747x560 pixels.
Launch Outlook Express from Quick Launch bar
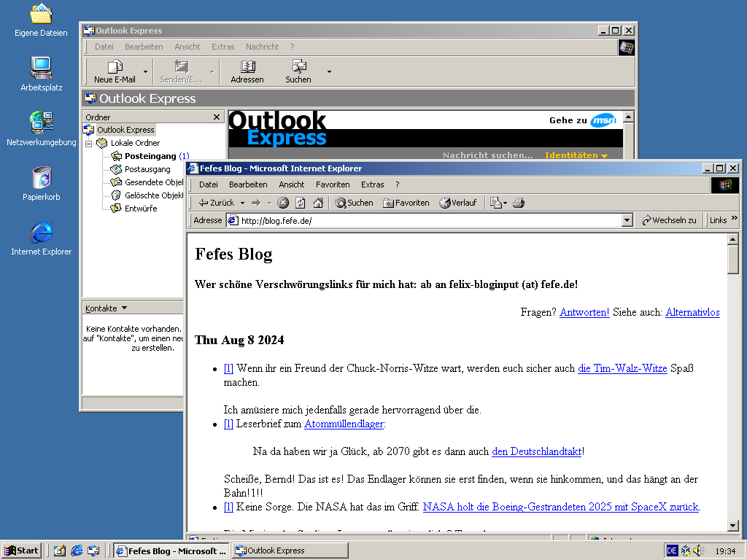point(94,551)
